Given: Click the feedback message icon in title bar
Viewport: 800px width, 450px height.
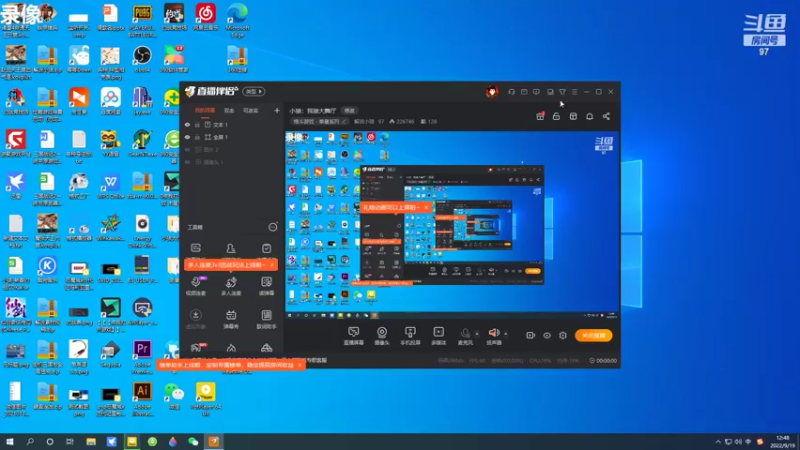Looking at the screenshot, I should 536,92.
